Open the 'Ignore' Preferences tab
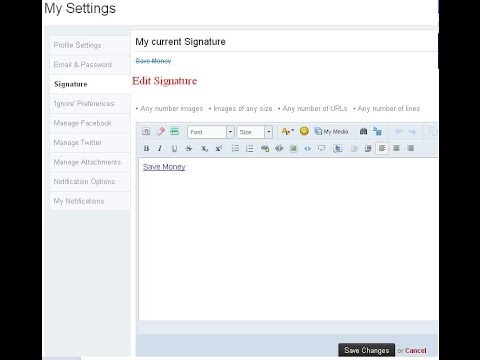This screenshot has width=480, height=360. pyautogui.click(x=90, y=104)
